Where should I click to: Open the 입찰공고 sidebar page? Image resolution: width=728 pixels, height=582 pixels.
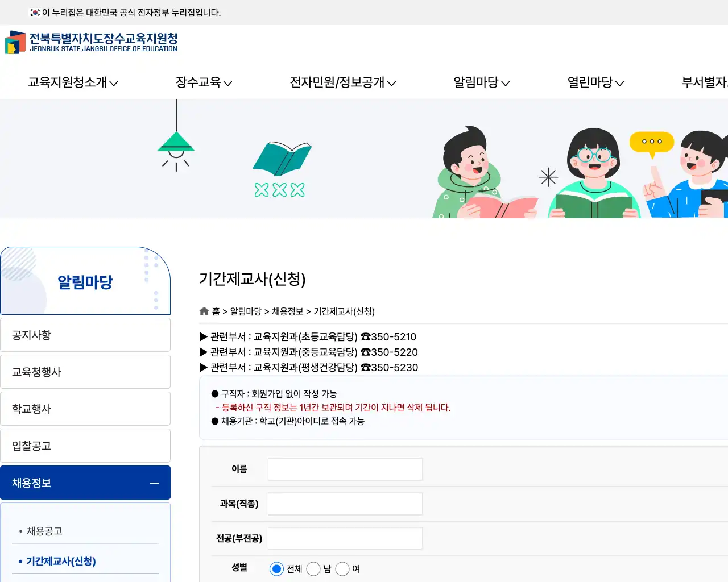(x=85, y=445)
